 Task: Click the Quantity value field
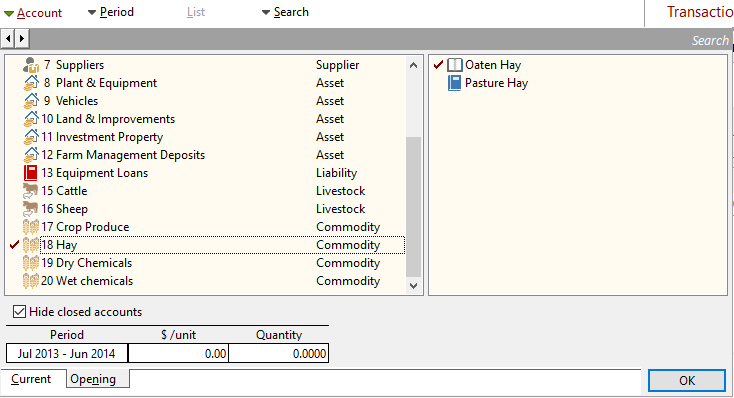point(279,354)
